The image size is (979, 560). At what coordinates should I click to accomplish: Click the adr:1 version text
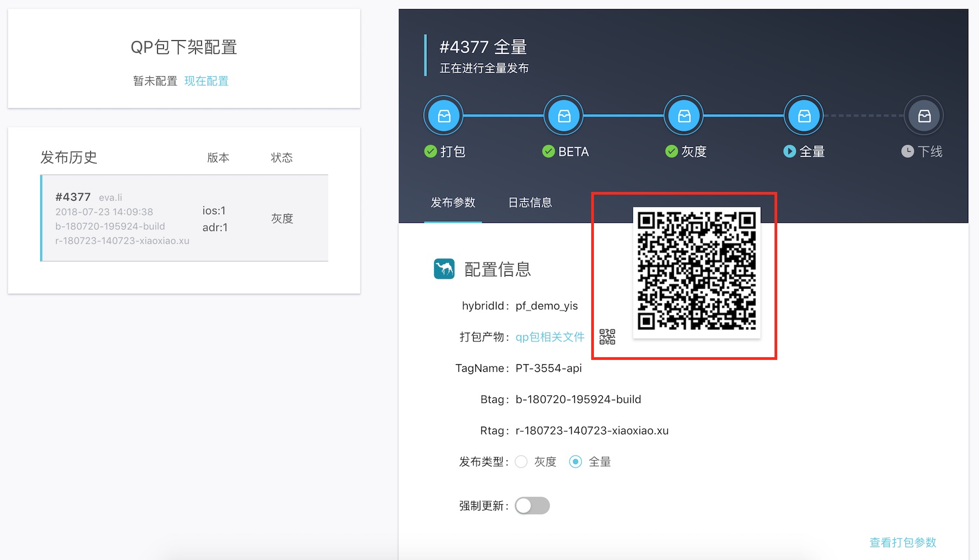click(215, 227)
